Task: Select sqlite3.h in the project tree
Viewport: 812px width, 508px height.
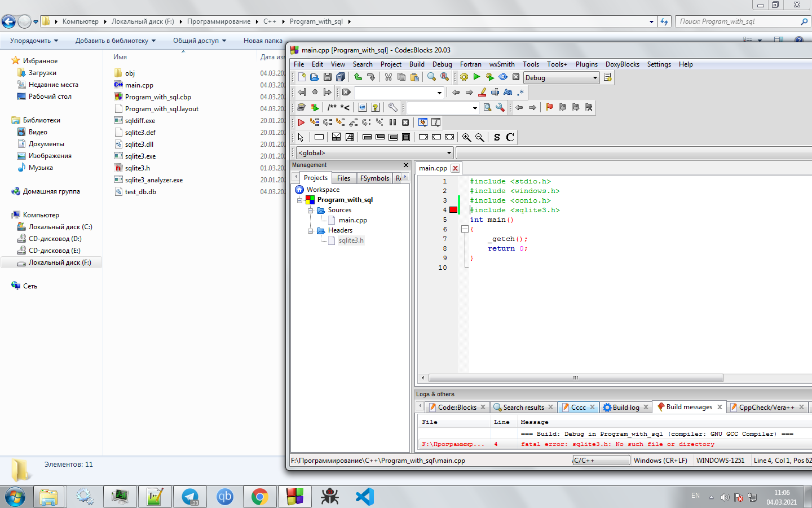Action: click(351, 240)
